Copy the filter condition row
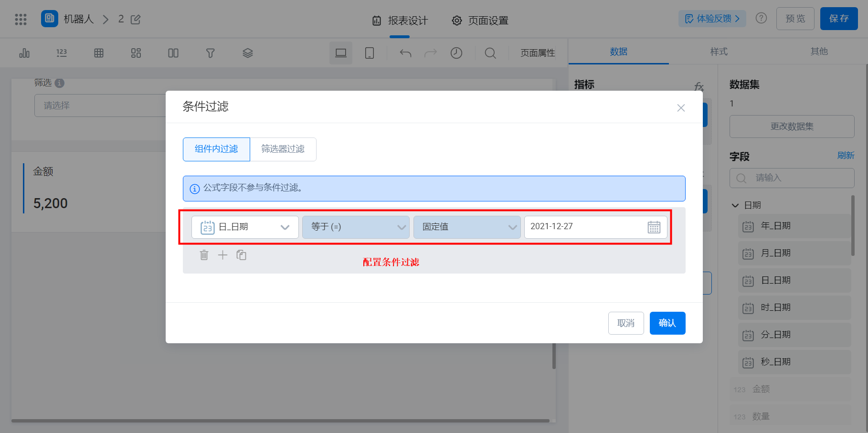 click(x=241, y=255)
